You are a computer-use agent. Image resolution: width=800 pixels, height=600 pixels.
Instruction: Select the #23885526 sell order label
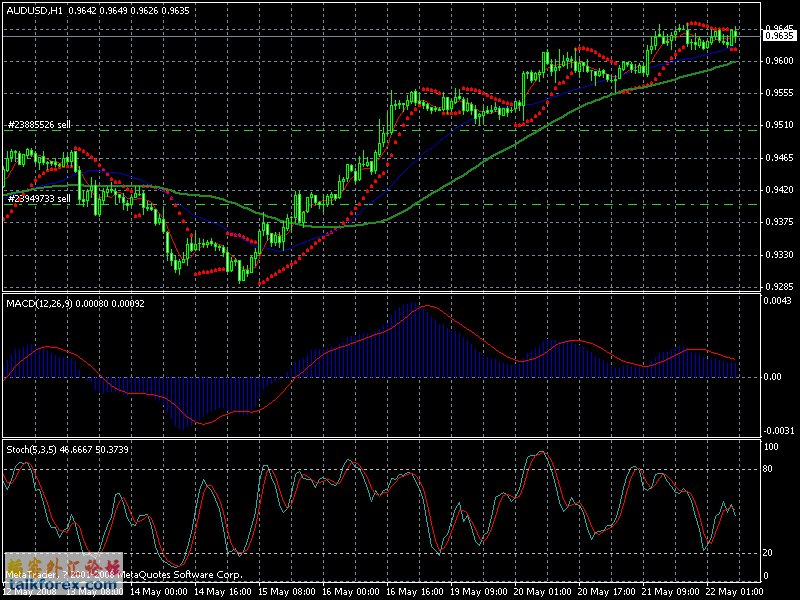(x=39, y=124)
